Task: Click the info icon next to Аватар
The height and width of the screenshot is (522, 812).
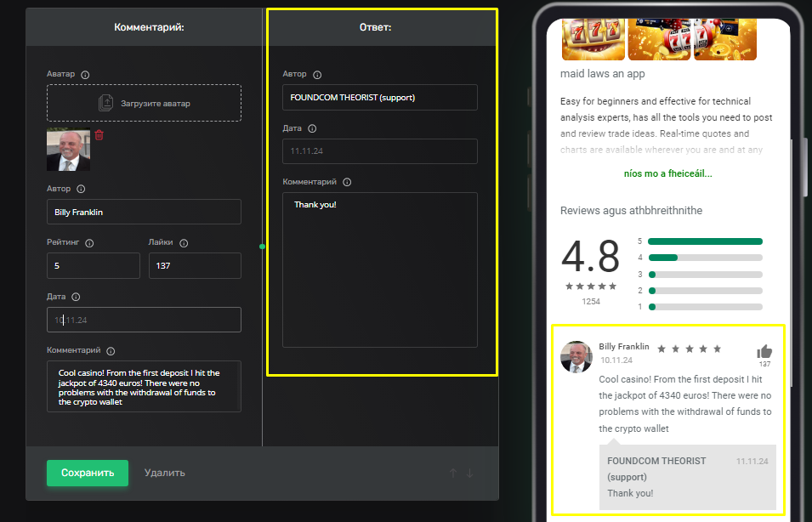Action: coord(85,75)
